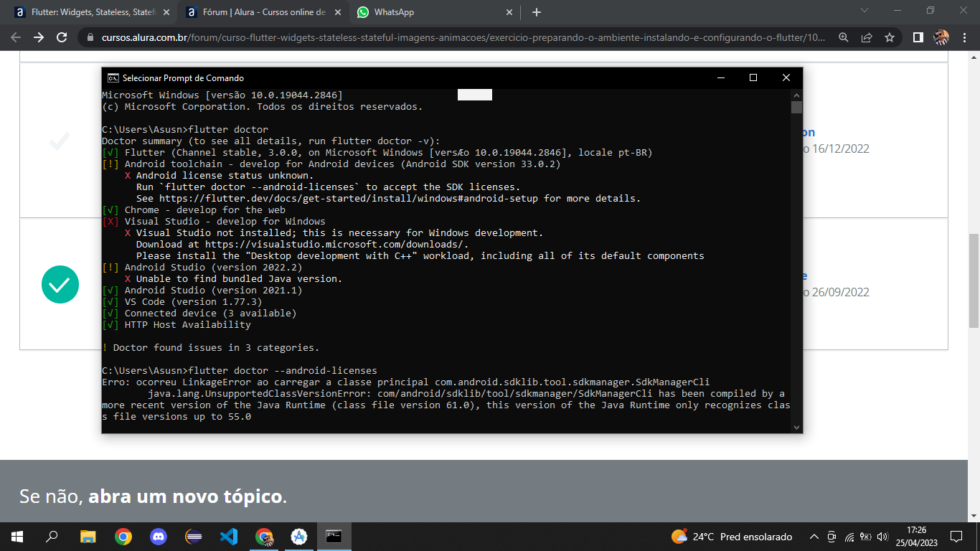Click the 'HTTP Host Availability' line

(x=176, y=325)
